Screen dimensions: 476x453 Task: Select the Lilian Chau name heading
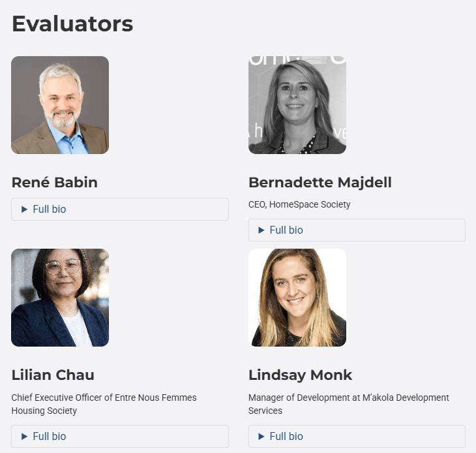53,375
